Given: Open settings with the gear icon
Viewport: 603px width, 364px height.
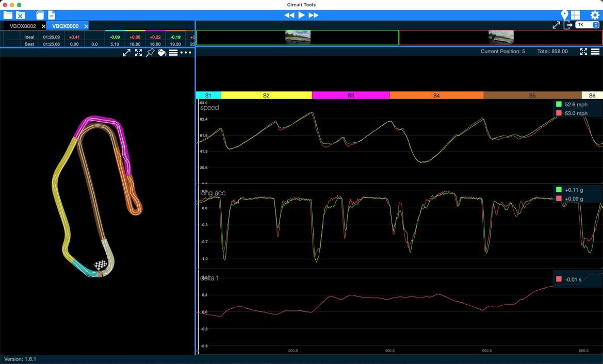Looking at the screenshot, I should point(595,15).
